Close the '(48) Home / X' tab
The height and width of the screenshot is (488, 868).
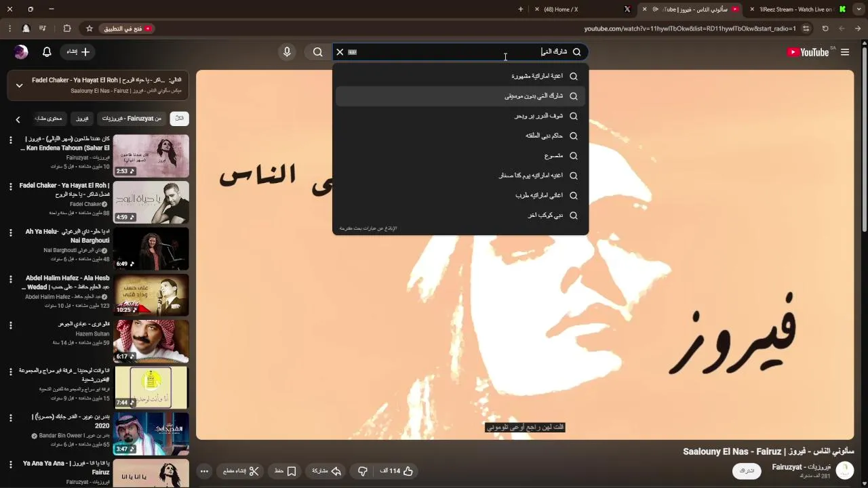(537, 9)
